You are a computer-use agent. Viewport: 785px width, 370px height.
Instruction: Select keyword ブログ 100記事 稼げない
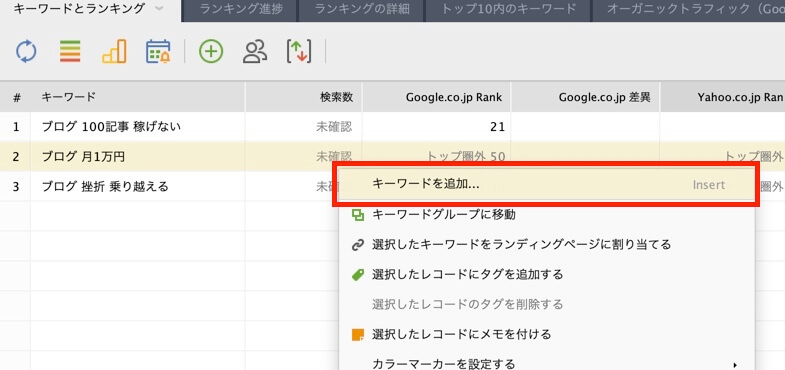point(111,127)
